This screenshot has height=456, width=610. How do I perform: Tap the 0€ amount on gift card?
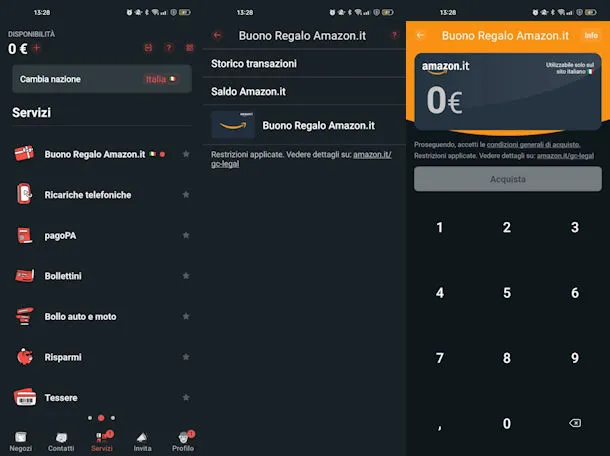pos(444,101)
